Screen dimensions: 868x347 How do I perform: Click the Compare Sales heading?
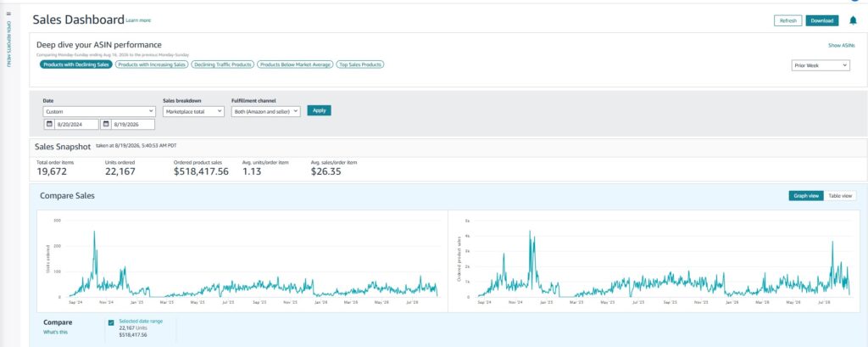point(67,196)
